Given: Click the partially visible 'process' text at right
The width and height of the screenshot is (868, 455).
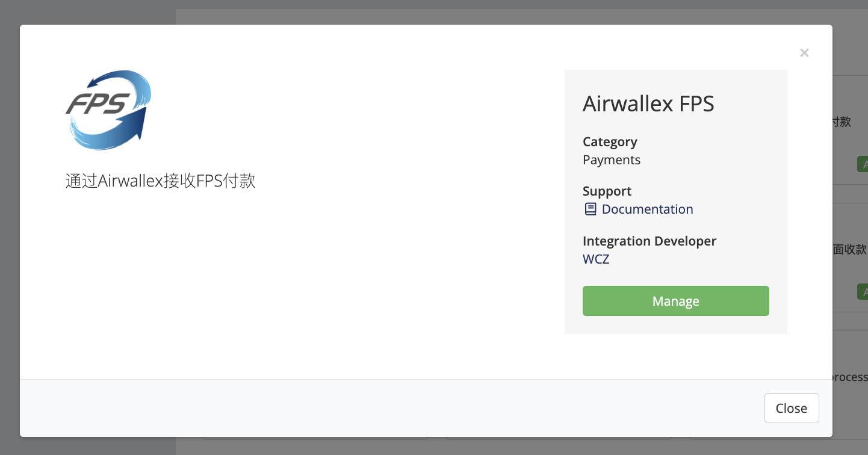Looking at the screenshot, I should [x=851, y=377].
